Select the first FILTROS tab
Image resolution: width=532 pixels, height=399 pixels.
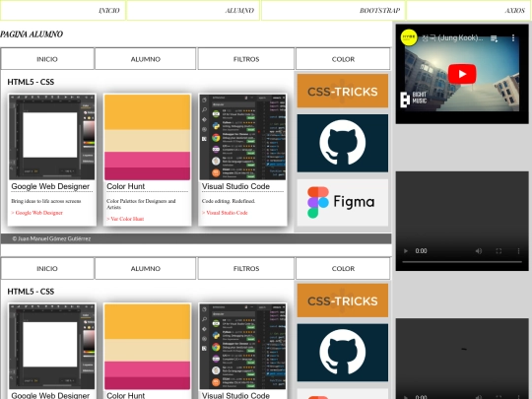tap(246, 59)
